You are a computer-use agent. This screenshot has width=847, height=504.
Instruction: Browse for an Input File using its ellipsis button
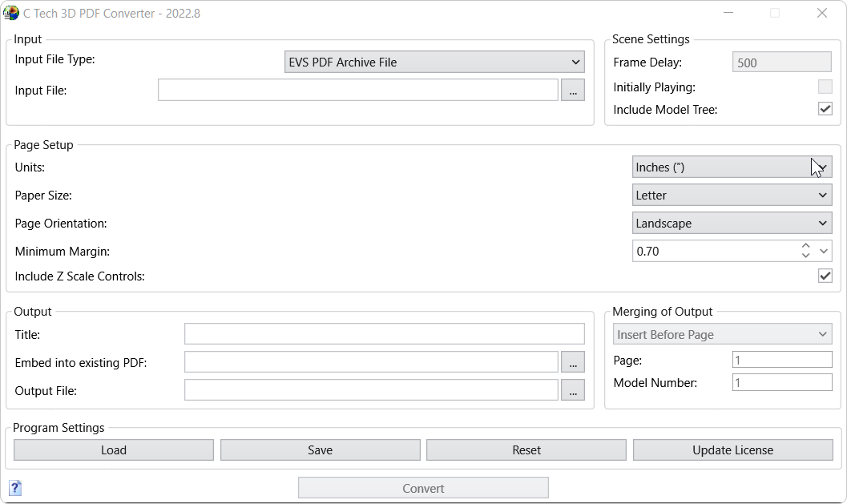(573, 90)
